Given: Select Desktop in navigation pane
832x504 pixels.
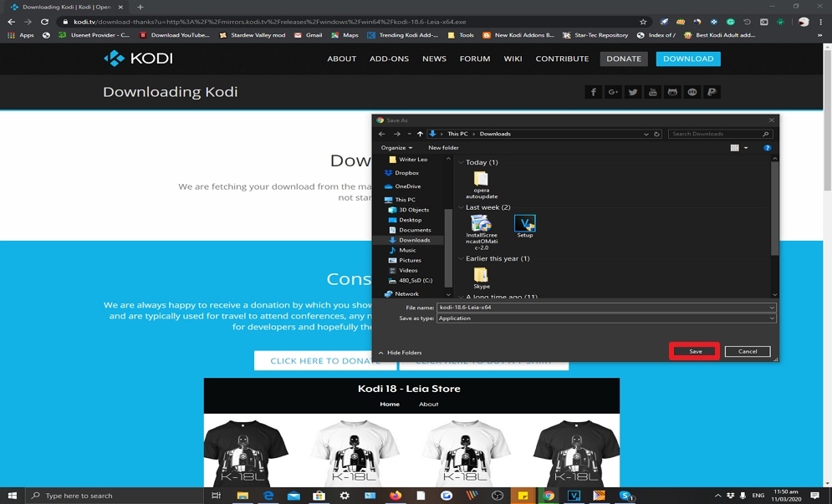Looking at the screenshot, I should tap(405, 220).
